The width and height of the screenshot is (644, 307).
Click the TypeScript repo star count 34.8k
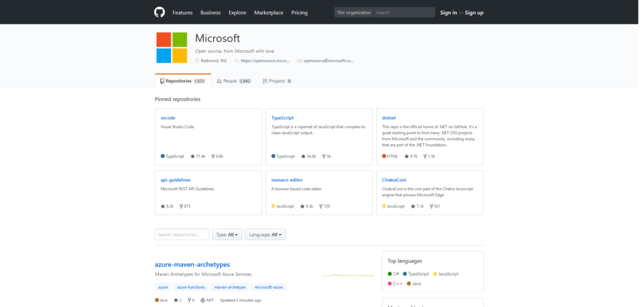coord(309,157)
